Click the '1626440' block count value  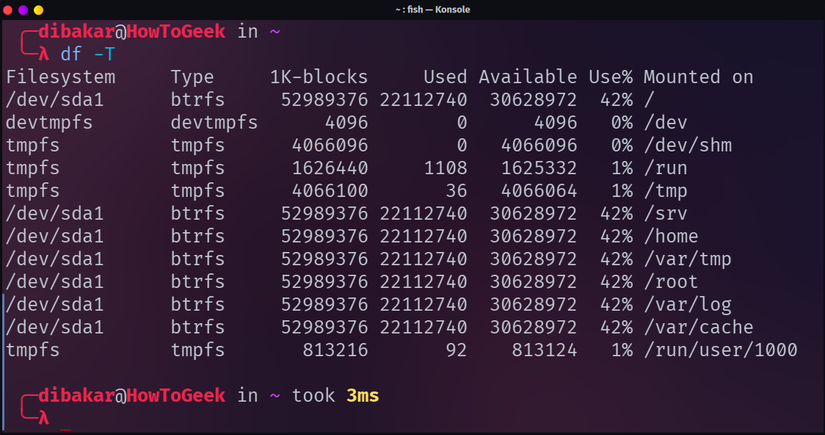[x=330, y=168]
